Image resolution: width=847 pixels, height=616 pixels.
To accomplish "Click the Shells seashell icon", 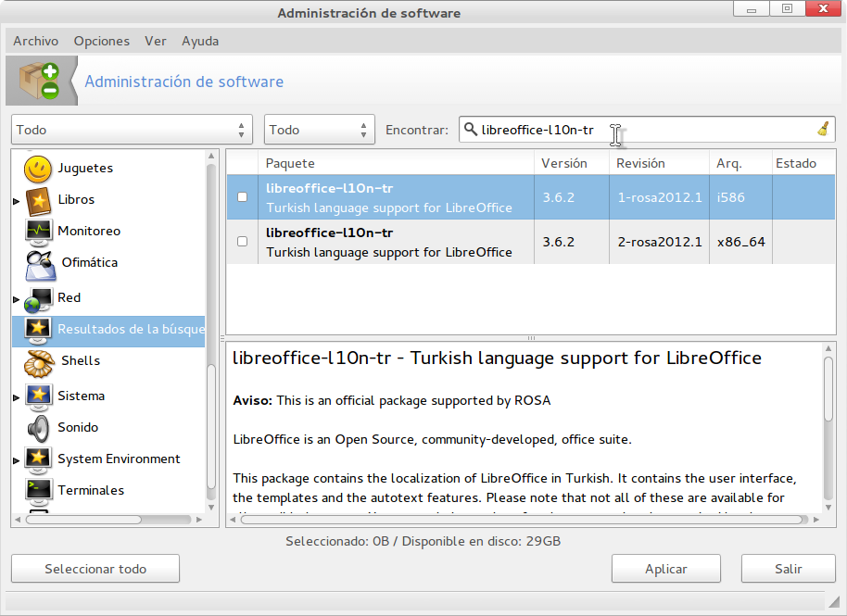I will point(39,363).
